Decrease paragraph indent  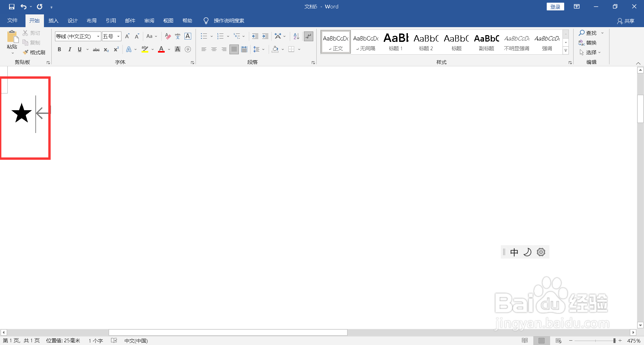point(255,36)
